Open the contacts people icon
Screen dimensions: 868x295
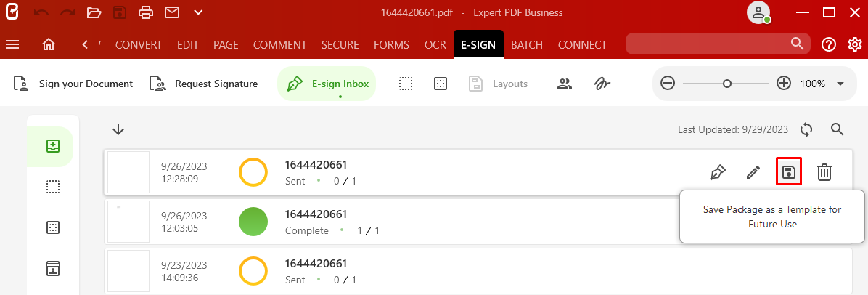564,84
